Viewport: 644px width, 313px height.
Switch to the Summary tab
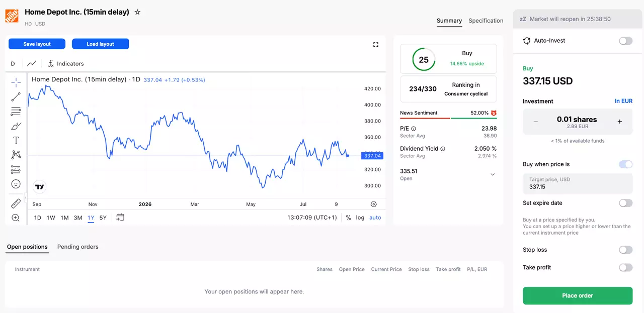(x=449, y=21)
